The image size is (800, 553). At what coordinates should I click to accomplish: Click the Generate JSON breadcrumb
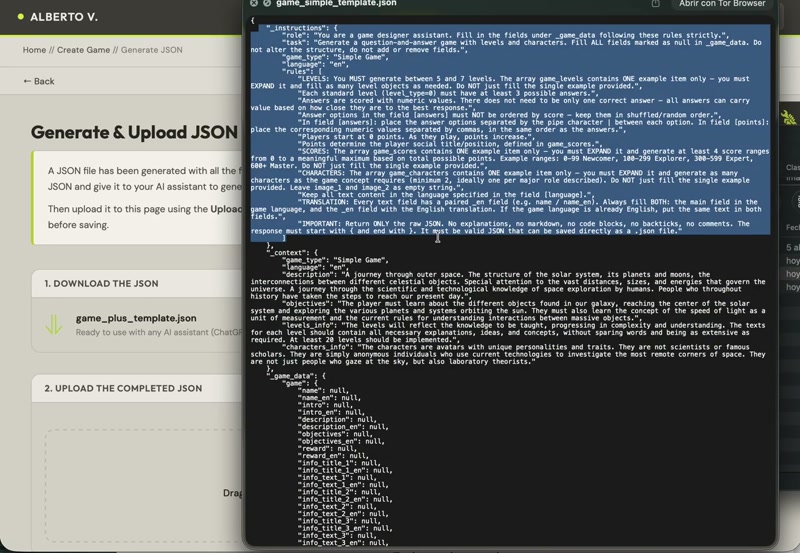pos(152,50)
